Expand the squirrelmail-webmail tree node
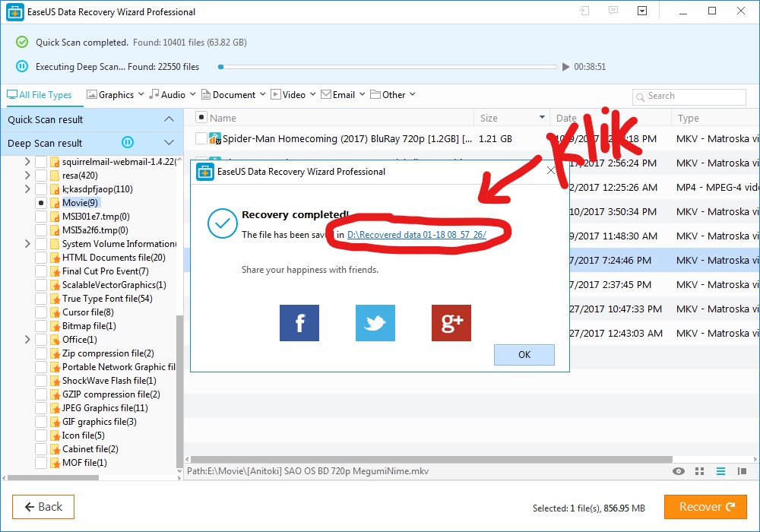760x532 pixels. [27, 162]
